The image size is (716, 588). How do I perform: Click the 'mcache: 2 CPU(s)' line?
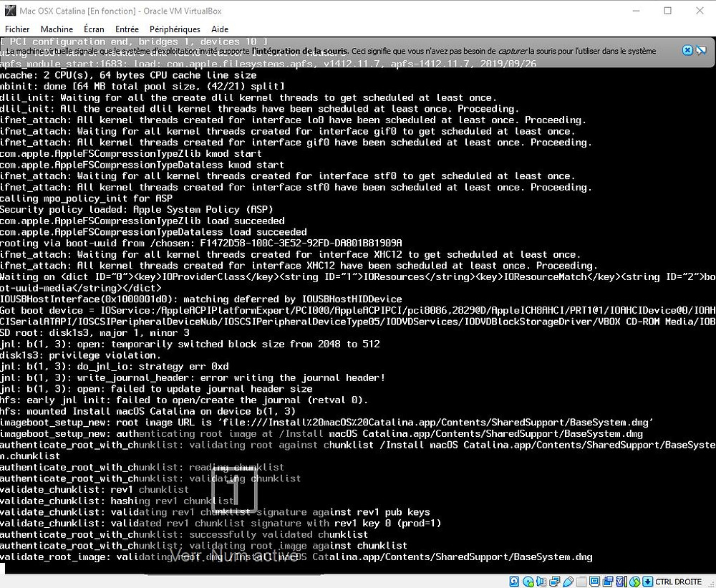[x=128, y=75]
